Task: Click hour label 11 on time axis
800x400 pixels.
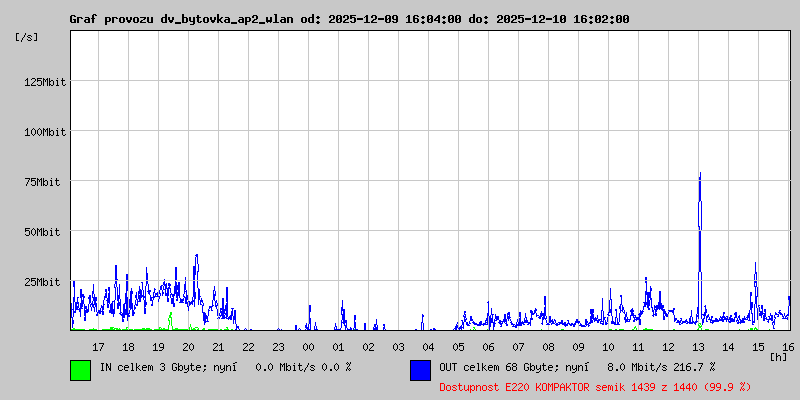Action: click(x=638, y=347)
